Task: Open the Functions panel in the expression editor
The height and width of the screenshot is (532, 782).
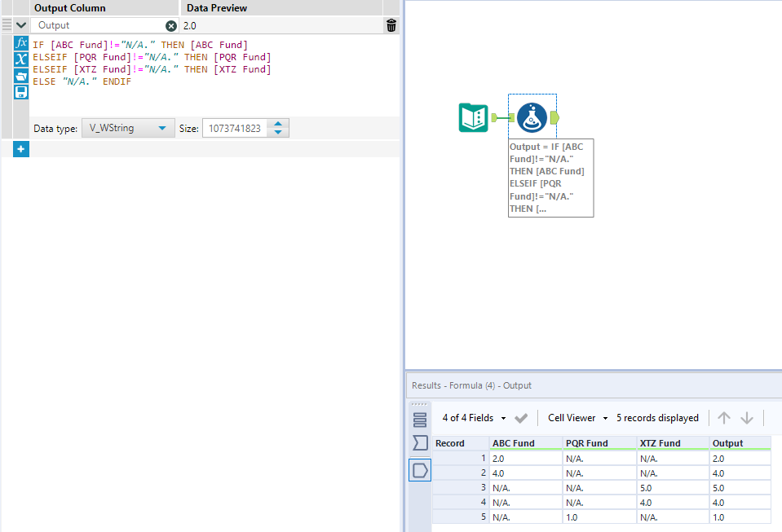Action: 20,43
